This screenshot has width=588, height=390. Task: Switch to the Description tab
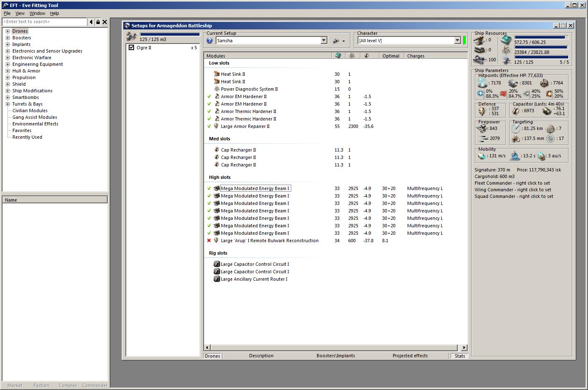click(x=261, y=356)
